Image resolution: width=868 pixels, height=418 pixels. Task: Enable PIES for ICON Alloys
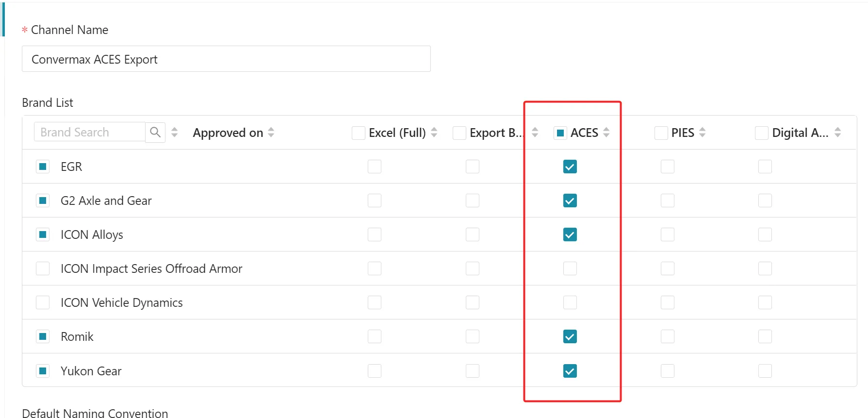click(x=668, y=234)
